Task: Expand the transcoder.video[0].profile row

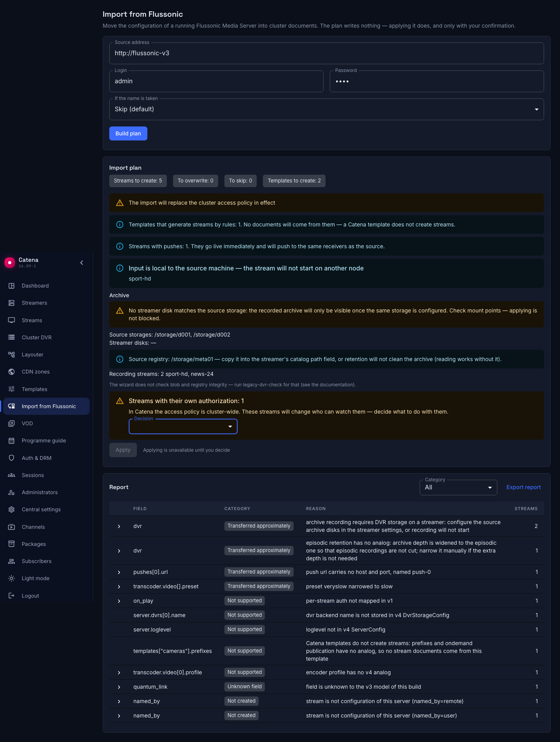Action: (x=119, y=673)
